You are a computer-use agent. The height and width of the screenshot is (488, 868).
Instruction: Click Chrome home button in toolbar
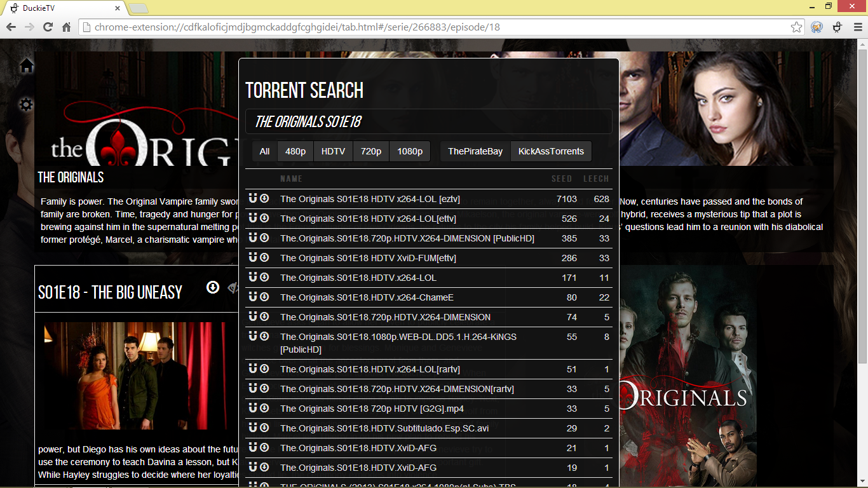66,27
